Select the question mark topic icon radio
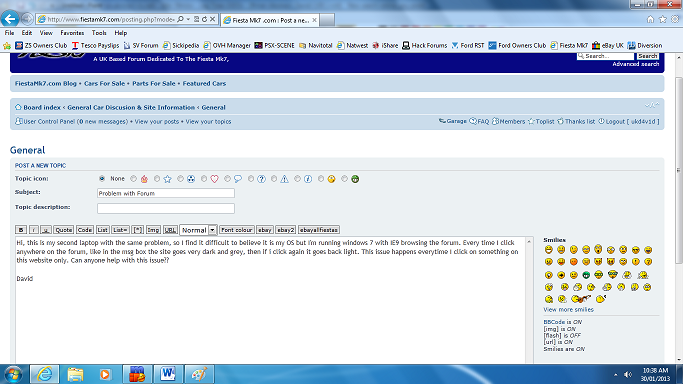 tap(251, 179)
